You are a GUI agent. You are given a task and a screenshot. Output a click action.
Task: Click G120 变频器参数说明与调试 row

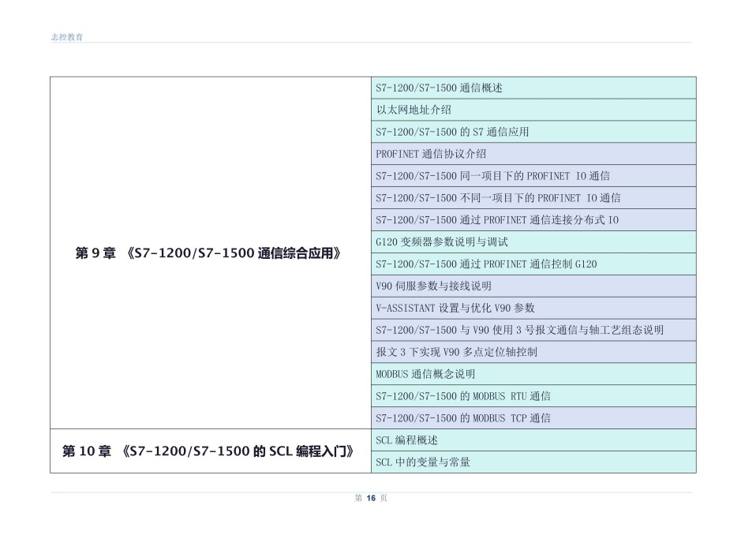point(533,242)
